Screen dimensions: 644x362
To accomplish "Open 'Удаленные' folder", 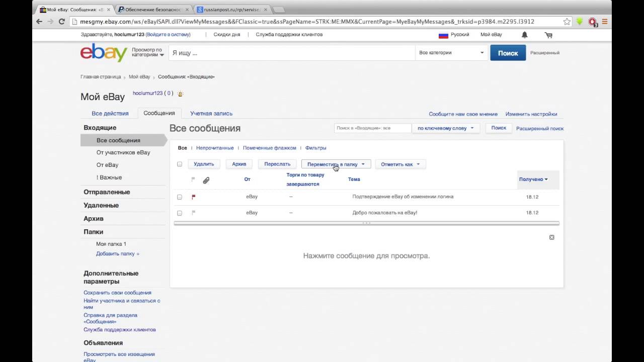I will (101, 205).
